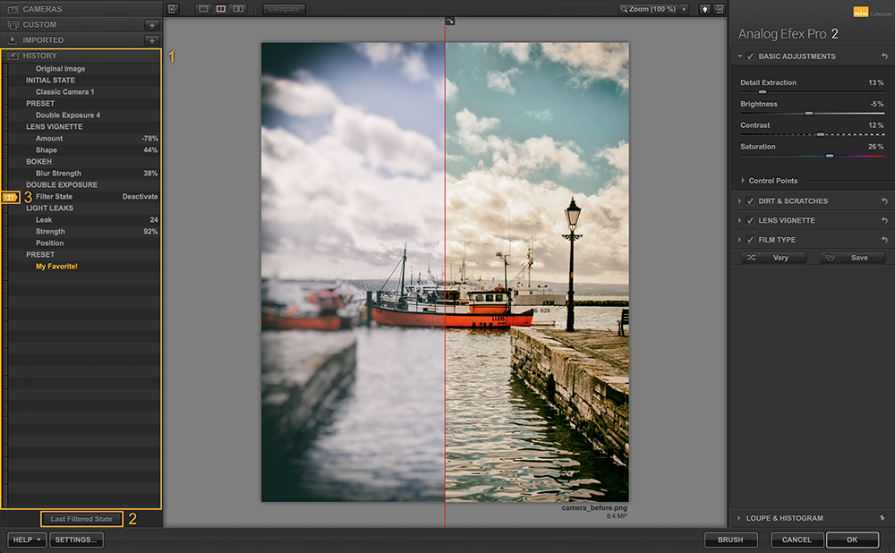
Task: Add a new preset with the Custom plus button
Action: click(151, 25)
